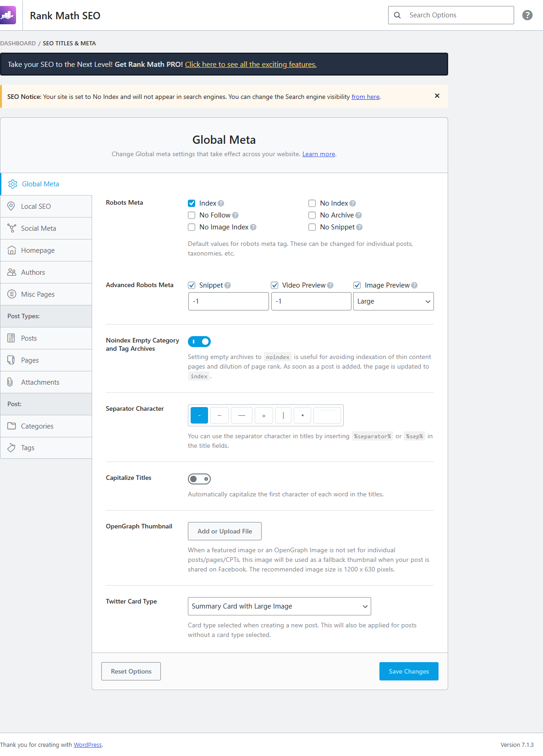Select the » separator character

264,415
